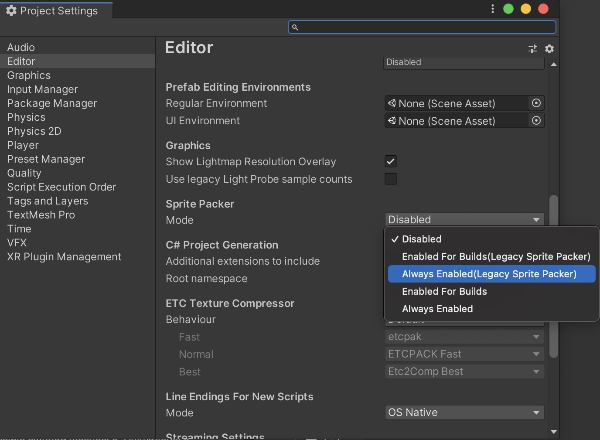Click Line Endings For New Scripts heading

click(240, 397)
